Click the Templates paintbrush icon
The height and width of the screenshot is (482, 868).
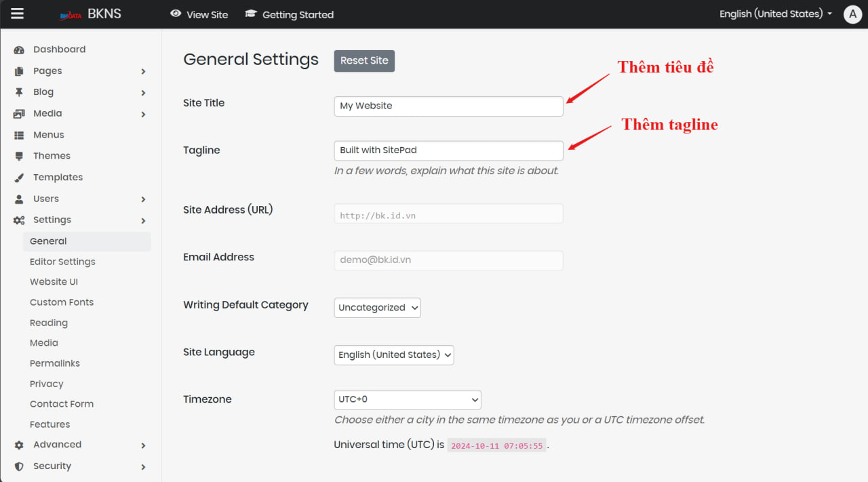[x=19, y=178]
